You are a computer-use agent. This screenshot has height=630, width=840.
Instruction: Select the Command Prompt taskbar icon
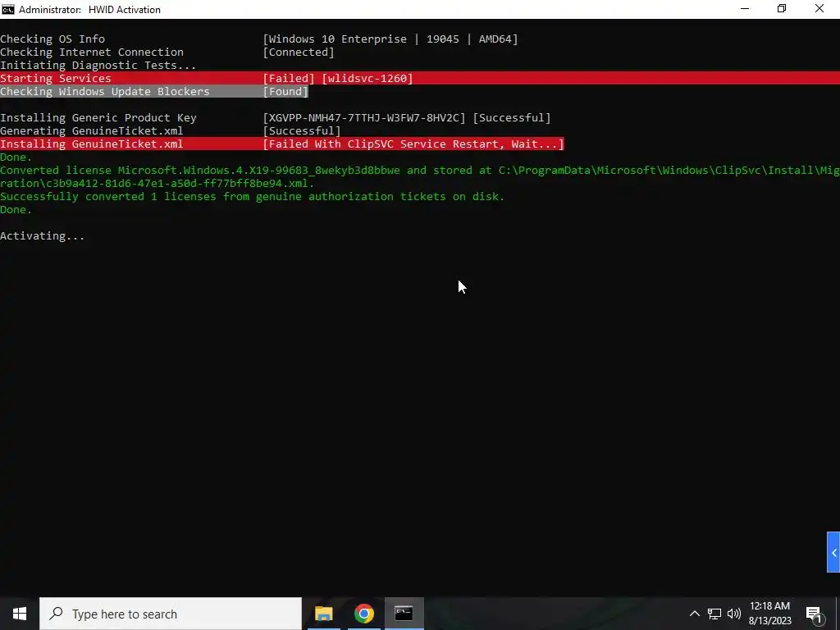point(404,614)
